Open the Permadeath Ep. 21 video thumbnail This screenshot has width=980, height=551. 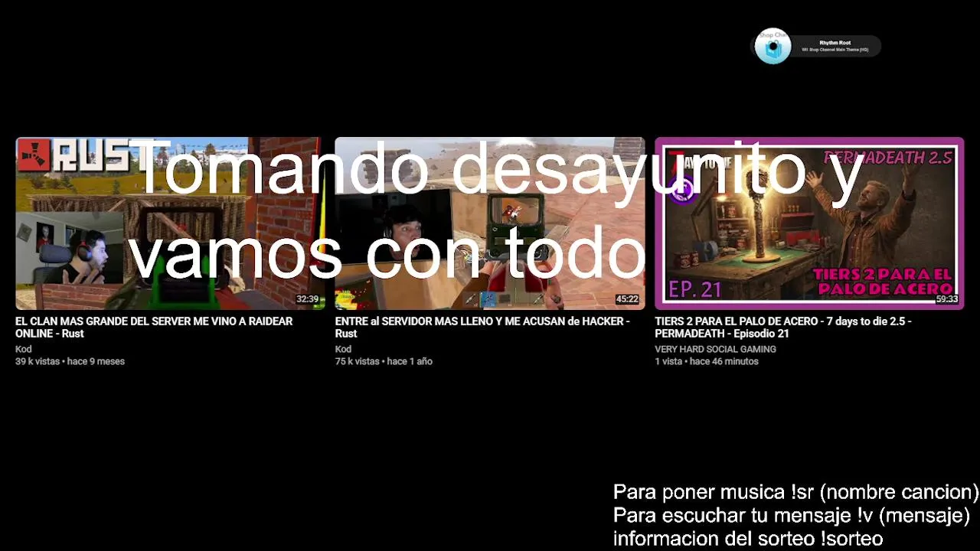(809, 223)
